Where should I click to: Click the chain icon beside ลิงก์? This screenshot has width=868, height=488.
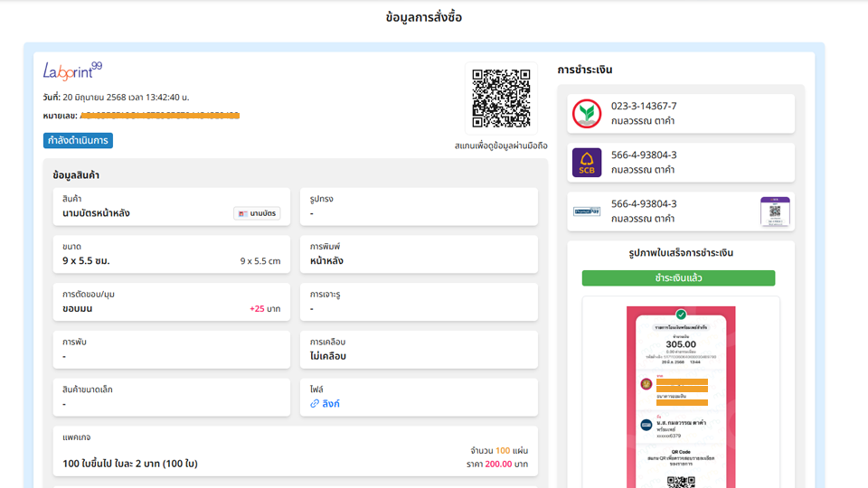[x=315, y=404]
